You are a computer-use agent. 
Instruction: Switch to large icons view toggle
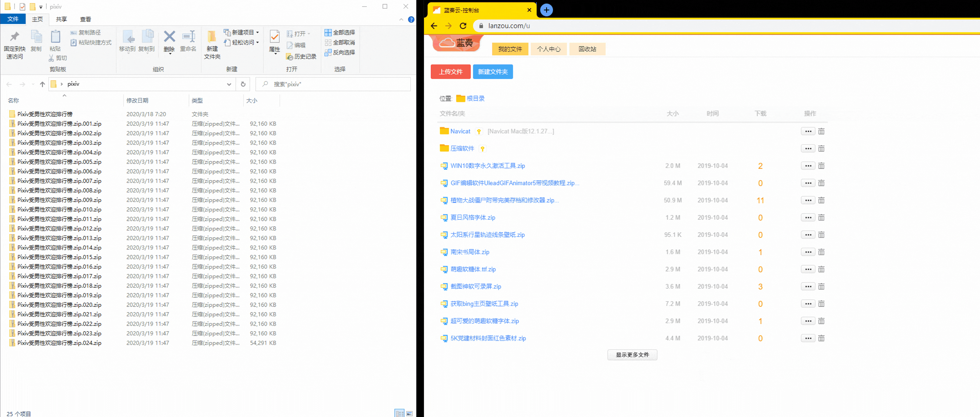tap(409, 414)
